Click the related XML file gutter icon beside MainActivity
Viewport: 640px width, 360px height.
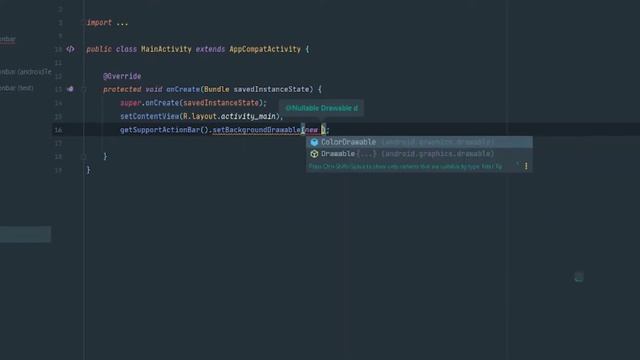click(x=70, y=49)
